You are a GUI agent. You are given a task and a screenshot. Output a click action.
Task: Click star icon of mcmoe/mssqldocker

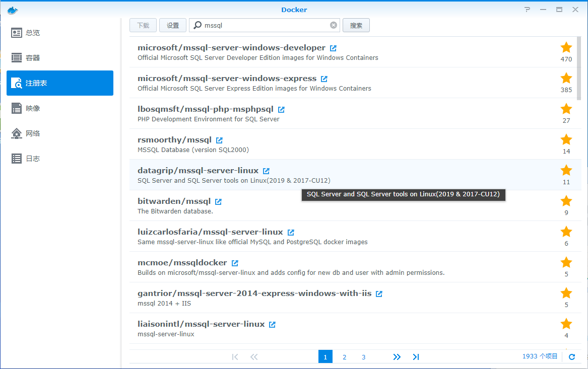pos(566,263)
